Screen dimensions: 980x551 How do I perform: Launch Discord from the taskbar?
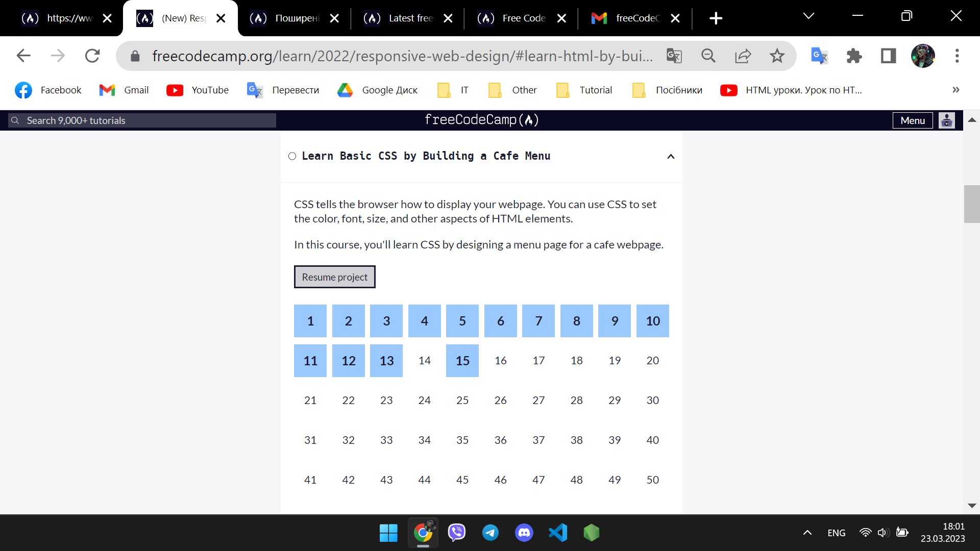(x=524, y=533)
